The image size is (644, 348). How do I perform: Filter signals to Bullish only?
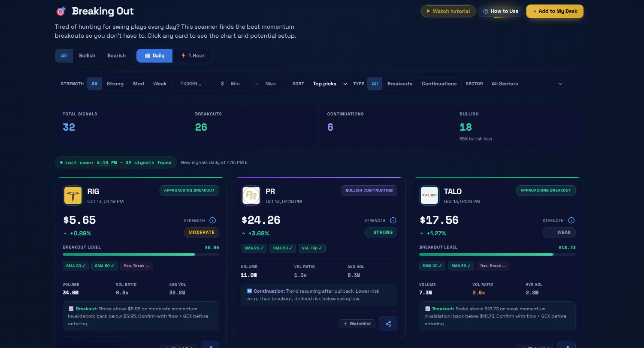[x=87, y=56]
